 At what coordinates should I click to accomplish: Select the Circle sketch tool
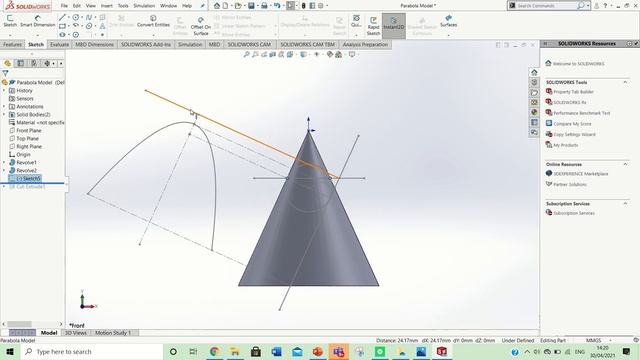(x=76, y=17)
